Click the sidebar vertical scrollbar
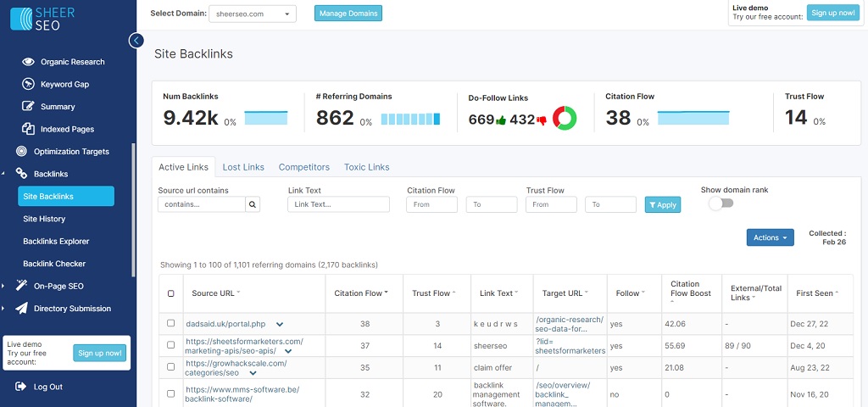This screenshot has width=868, height=407. point(133,210)
